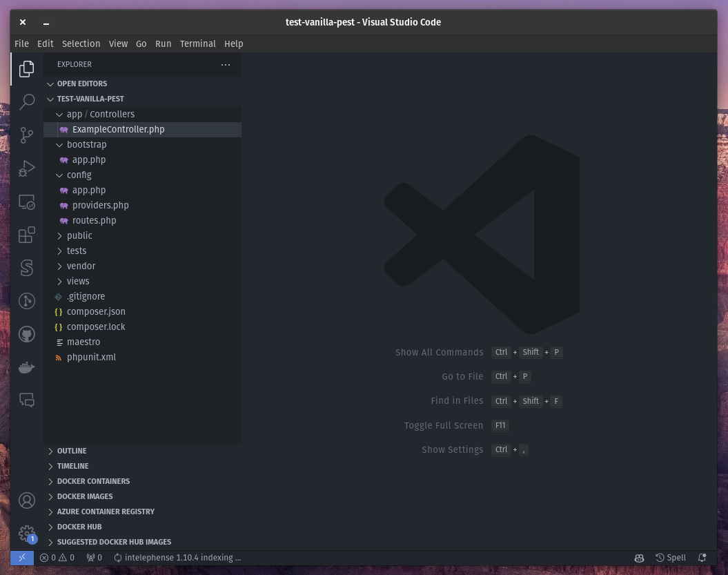The image size is (728, 575).
Task: Open the File menu
Action: click(x=22, y=43)
